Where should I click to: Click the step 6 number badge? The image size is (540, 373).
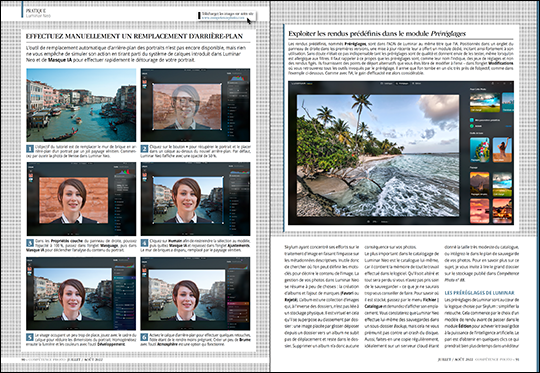tap(144, 337)
